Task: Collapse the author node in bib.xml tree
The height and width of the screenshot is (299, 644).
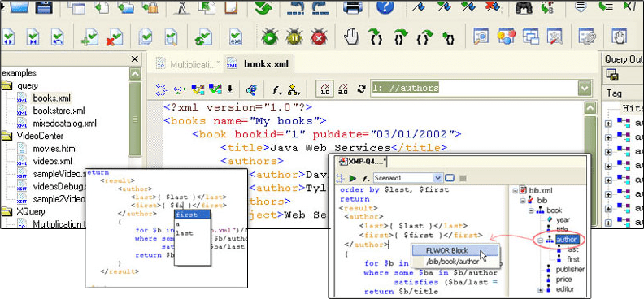Action: point(541,240)
